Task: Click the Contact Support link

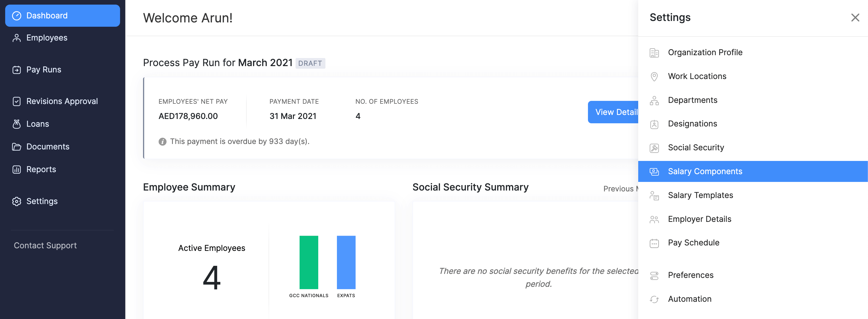Action: [45, 245]
